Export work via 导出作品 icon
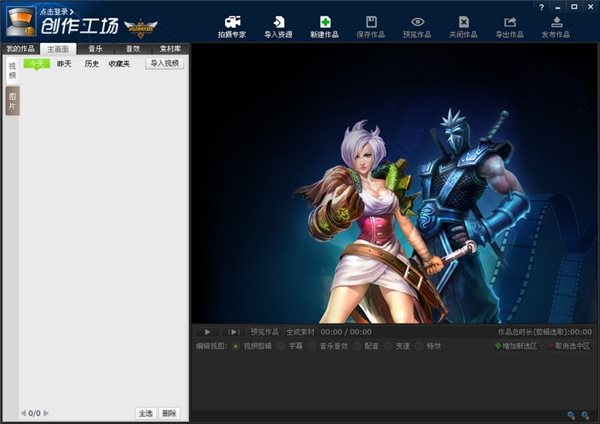600x424 pixels. 510,27
